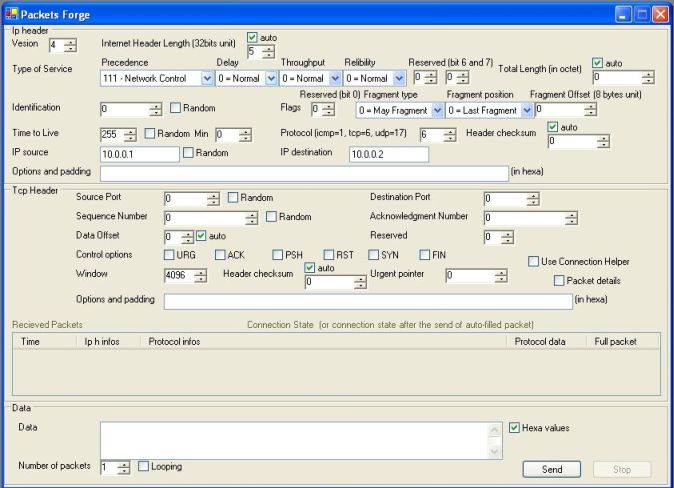Enable Random for Sequence Number

(x=271, y=216)
